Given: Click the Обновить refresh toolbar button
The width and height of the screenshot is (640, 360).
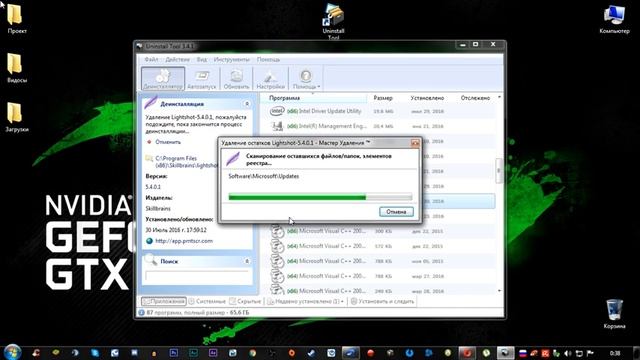Looking at the screenshot, I should 236,78.
